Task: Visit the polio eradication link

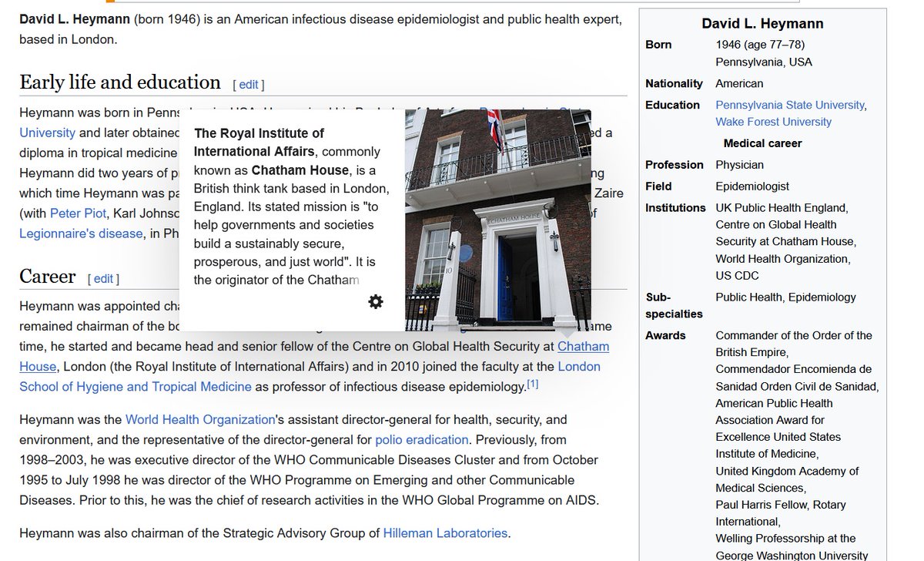Action: click(x=421, y=440)
